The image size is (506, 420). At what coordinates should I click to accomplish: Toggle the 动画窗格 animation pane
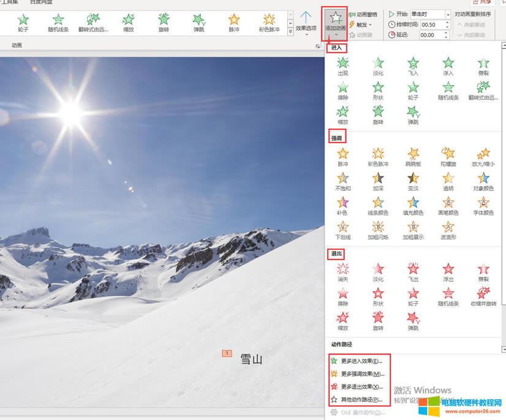pyautogui.click(x=363, y=14)
